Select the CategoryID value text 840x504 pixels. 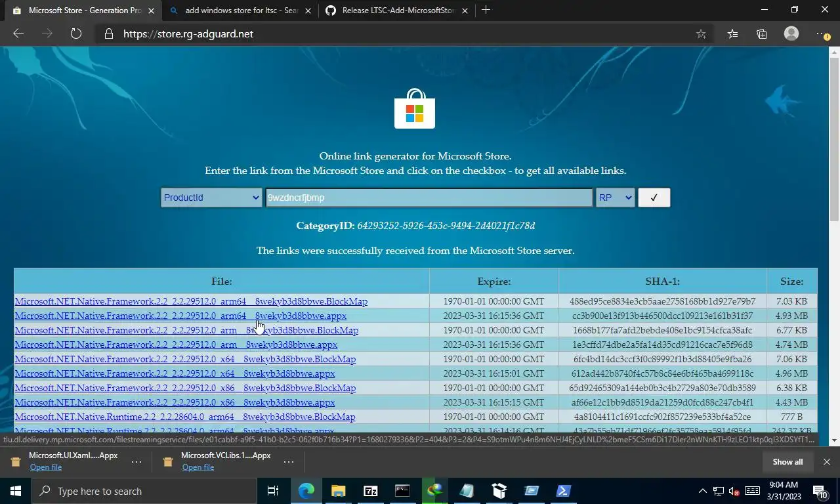pos(446,226)
